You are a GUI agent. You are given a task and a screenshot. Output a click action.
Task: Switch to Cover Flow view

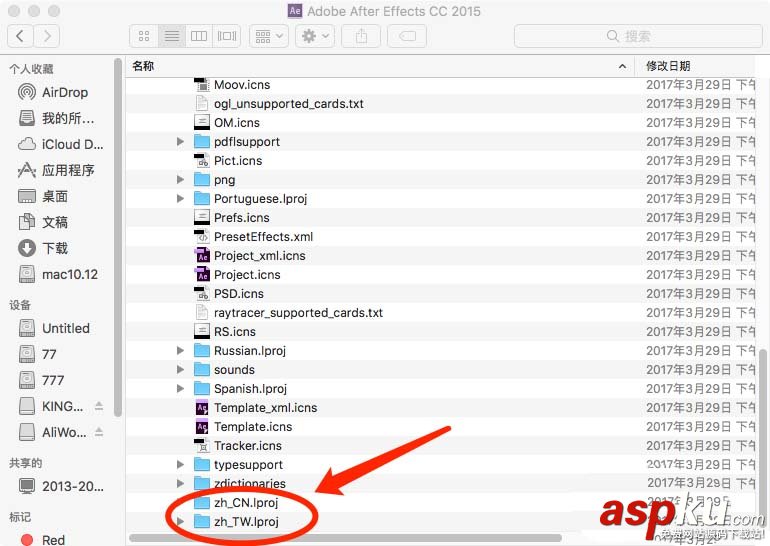point(226,36)
